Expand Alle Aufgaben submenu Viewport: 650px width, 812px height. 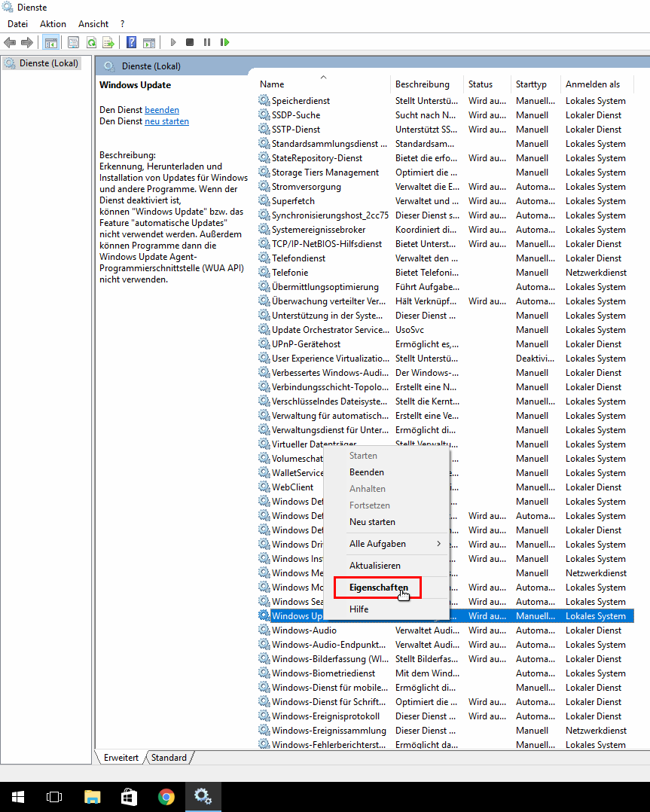386,544
